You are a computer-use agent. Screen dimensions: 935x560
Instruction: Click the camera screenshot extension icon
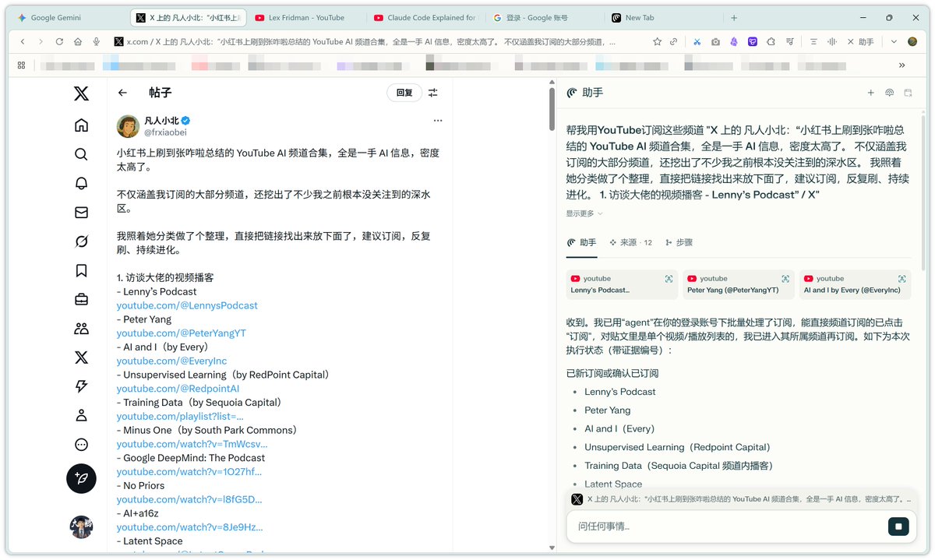click(x=715, y=41)
